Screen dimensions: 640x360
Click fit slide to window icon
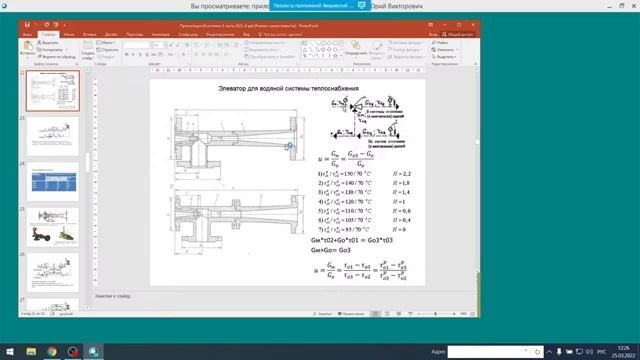473,314
